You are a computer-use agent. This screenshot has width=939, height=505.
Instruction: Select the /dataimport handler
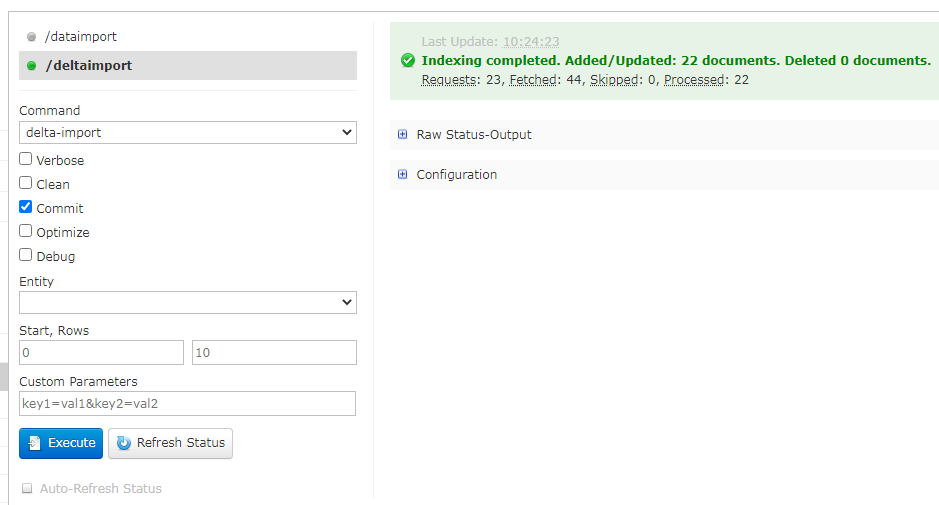pos(81,37)
